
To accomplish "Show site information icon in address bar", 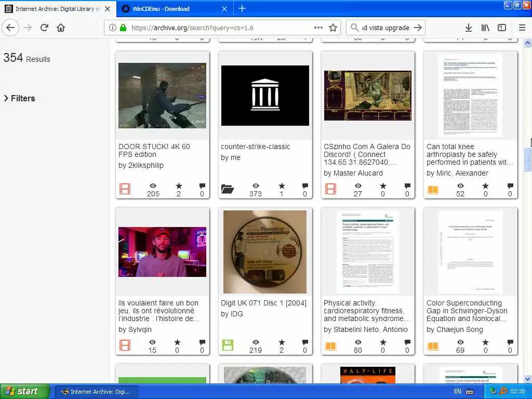I will click(113, 28).
